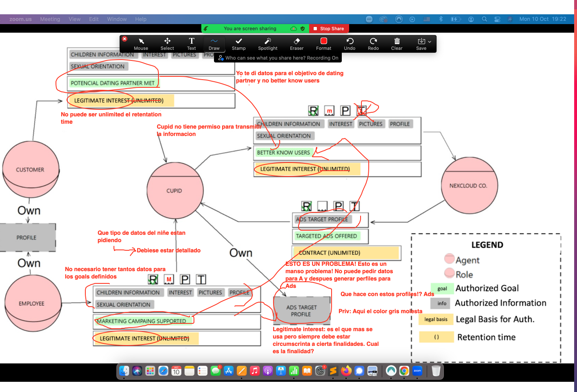Viewport: 577px width, 392px height.
Task: Click the Stop Share button
Action: click(x=329, y=29)
